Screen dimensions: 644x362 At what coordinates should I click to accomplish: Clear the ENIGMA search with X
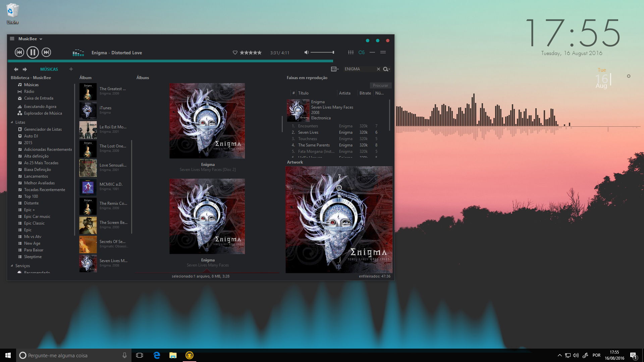[x=378, y=69]
